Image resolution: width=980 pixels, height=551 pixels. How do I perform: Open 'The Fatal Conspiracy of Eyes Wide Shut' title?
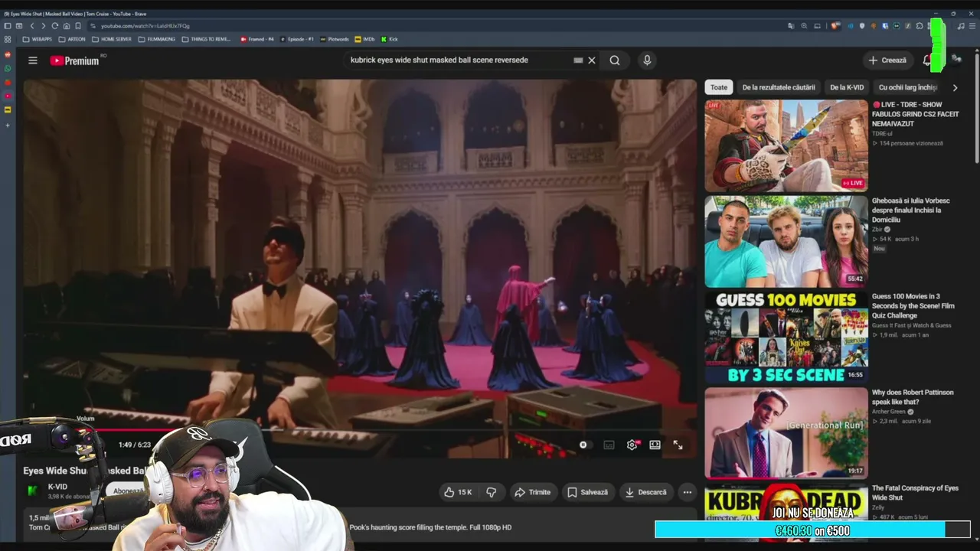point(915,493)
